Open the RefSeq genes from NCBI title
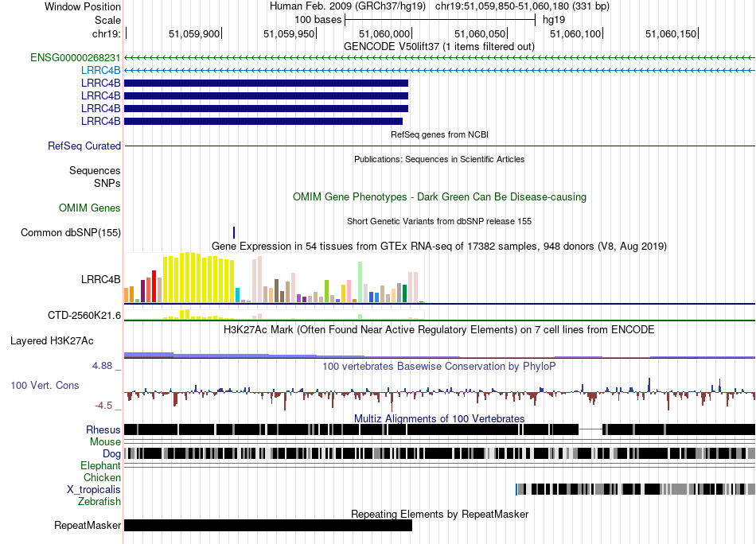The width and height of the screenshot is (756, 544). tap(439, 134)
